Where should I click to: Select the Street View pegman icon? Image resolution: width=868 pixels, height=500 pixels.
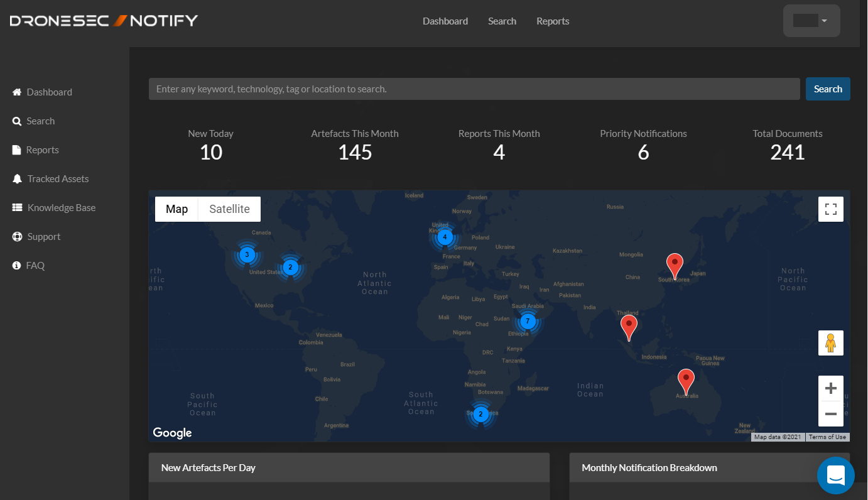(x=831, y=343)
